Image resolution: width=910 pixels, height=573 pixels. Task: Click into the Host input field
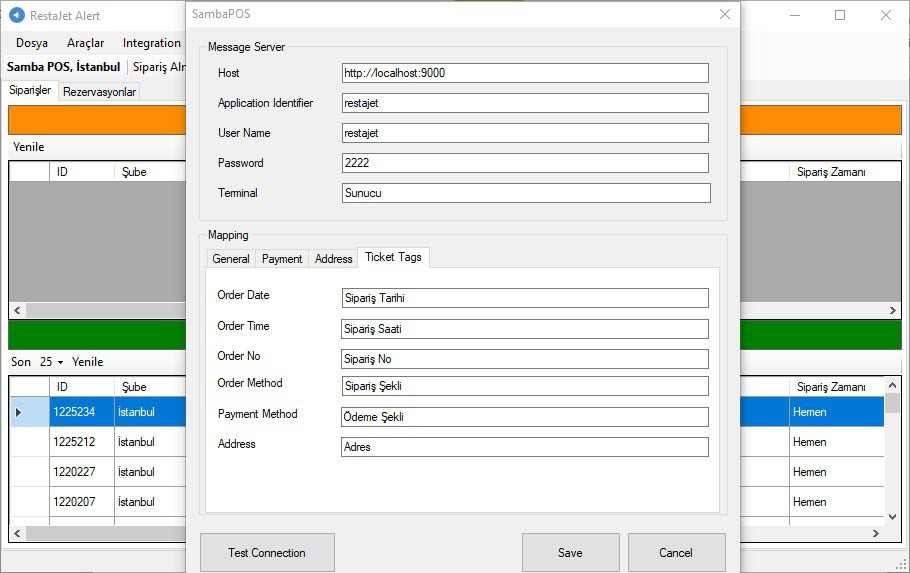coord(525,73)
